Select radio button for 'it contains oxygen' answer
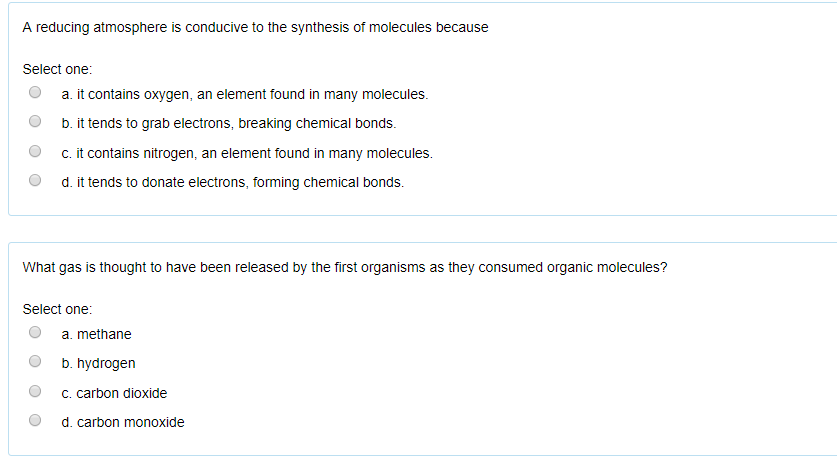Screen dimensions: 837x466 point(35,94)
